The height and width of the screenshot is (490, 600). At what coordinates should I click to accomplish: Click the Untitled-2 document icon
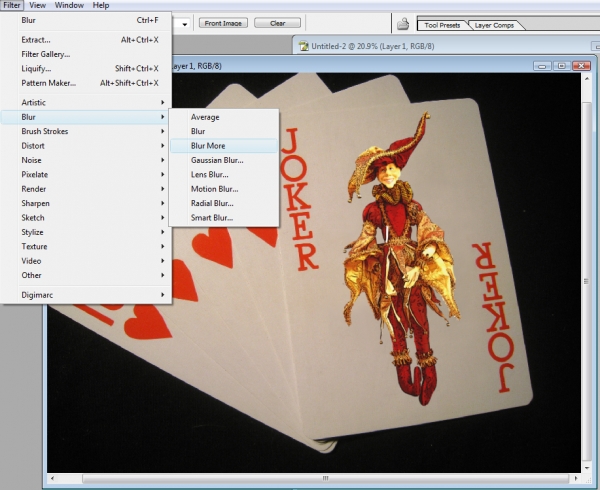304,46
